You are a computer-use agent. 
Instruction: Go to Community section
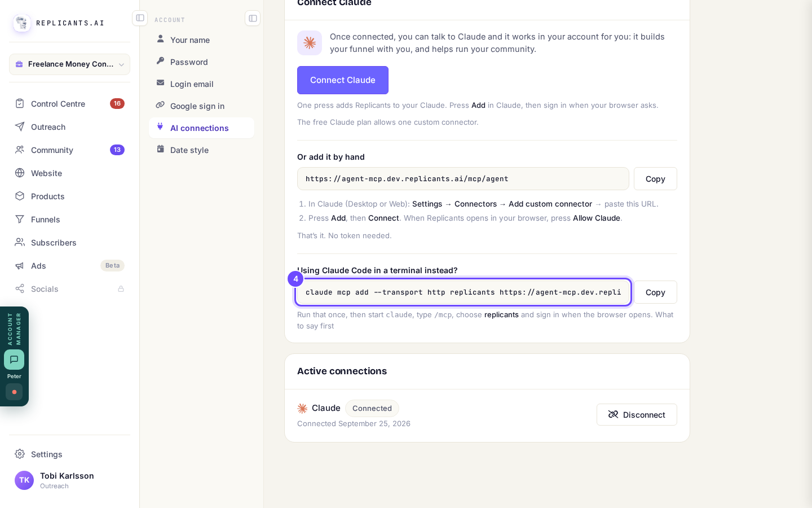[69, 150]
